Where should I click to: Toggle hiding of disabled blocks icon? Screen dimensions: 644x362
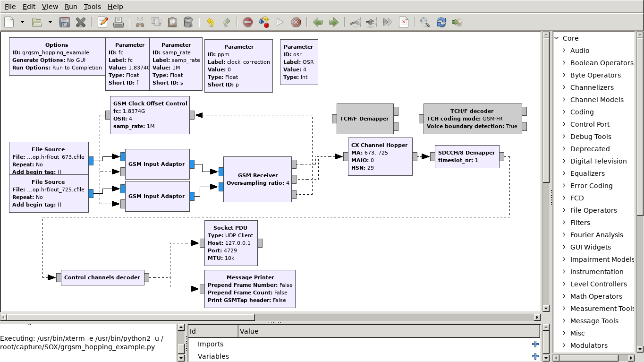404,22
